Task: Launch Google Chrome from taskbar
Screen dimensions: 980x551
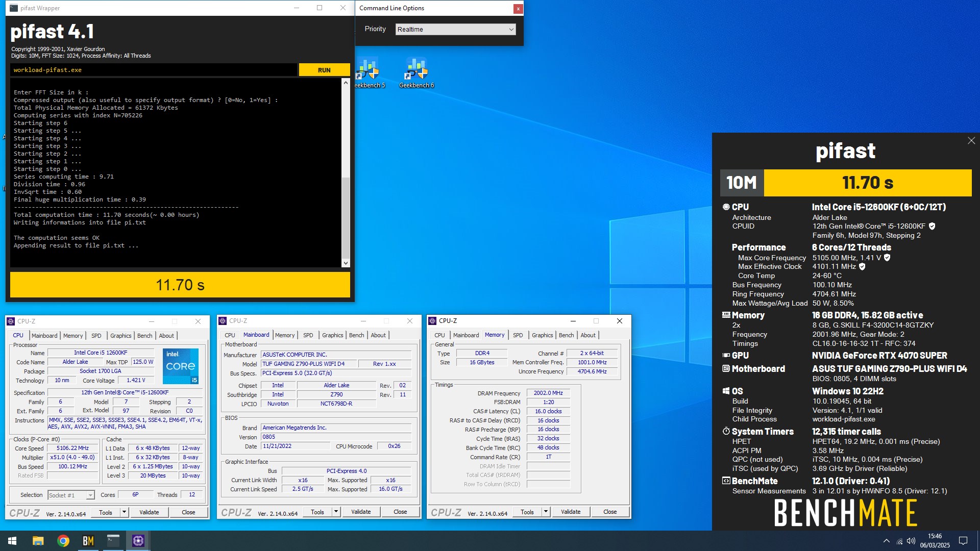Action: pos(63,541)
